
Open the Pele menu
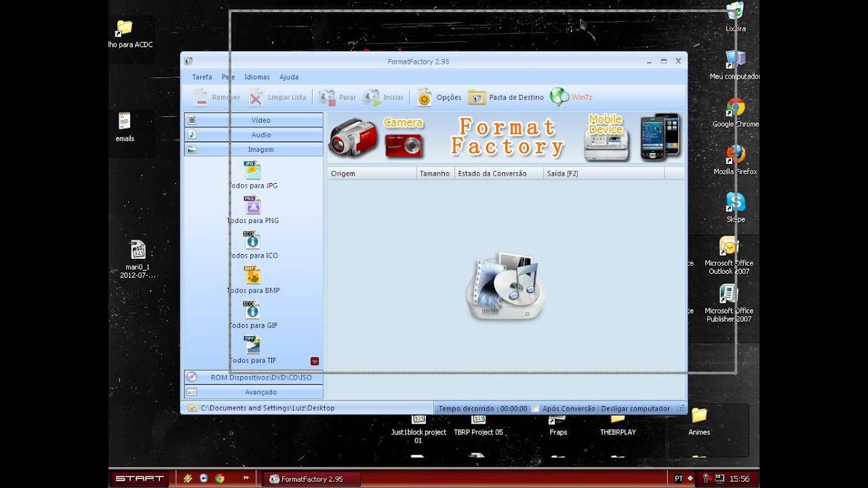229,77
